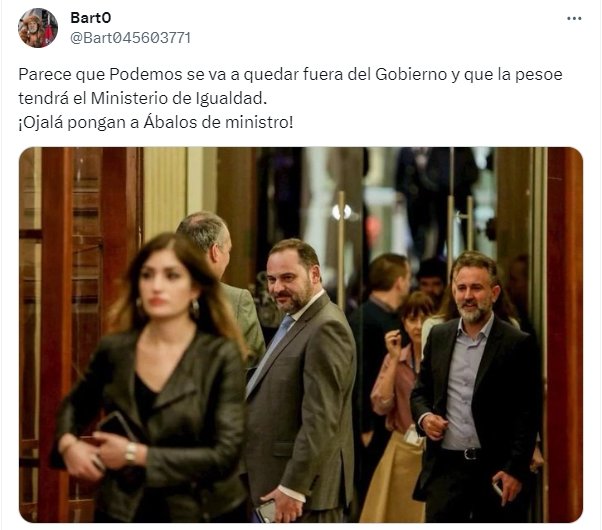The image size is (602, 530).
Task: Click the wristwatch on the woman's arm
Action: 131,452
